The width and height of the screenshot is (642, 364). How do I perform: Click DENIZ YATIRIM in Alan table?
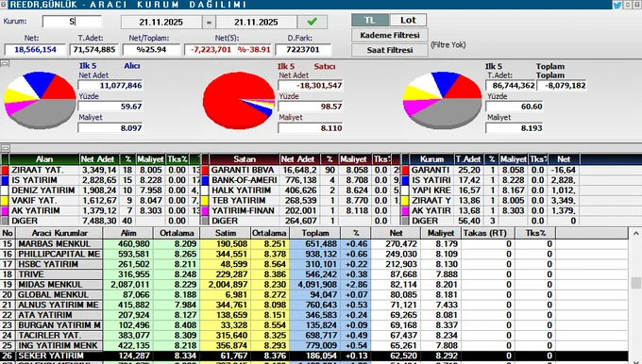coord(43,190)
